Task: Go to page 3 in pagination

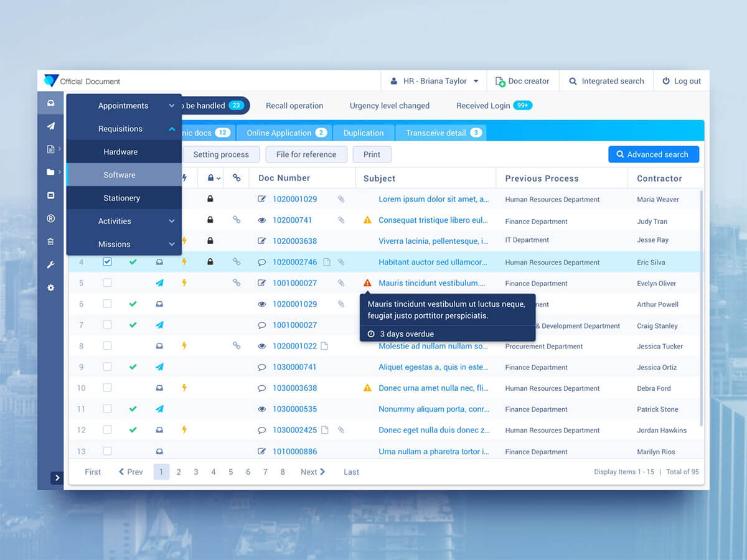Action: 196,472
